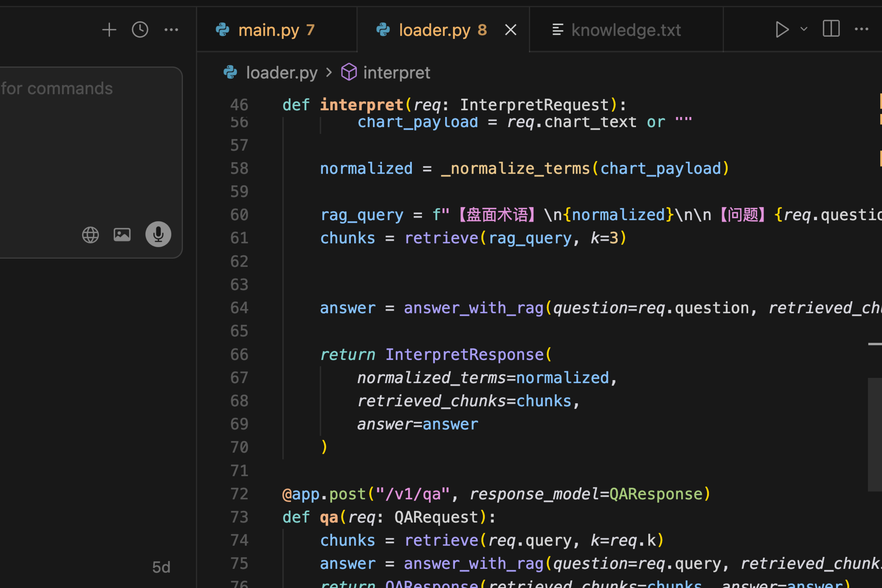Click the globe web search icon
882x588 pixels.
coord(90,235)
